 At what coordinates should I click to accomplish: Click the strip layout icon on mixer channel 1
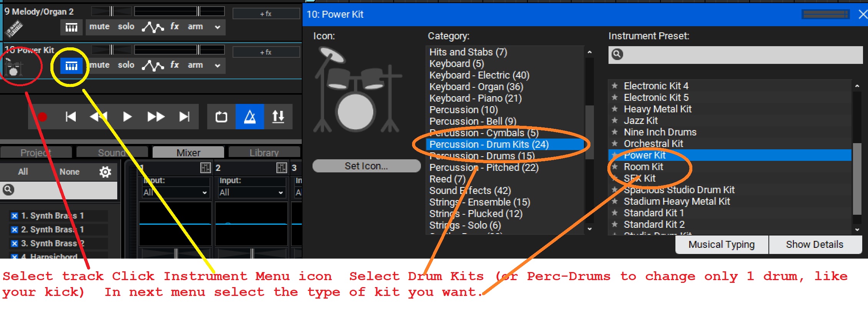coord(206,168)
